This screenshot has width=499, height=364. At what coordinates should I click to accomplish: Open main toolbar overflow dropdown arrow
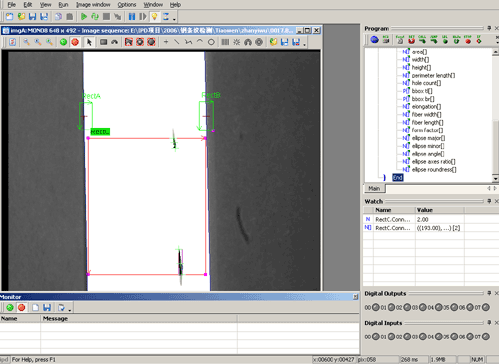(x=174, y=19)
